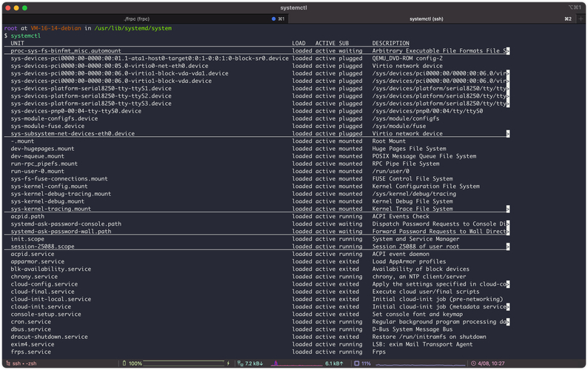Click the truncation arrow on the binfmt_misc.automount row
This screenshot has height=370, width=588.
coord(508,51)
